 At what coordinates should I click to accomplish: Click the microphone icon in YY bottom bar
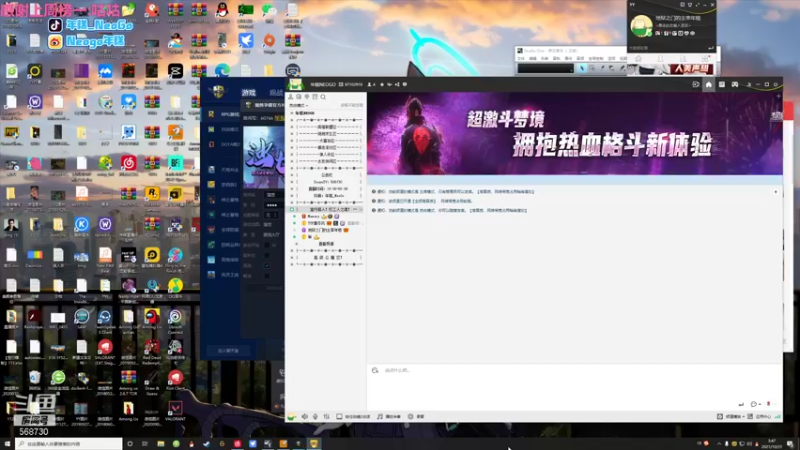315,417
